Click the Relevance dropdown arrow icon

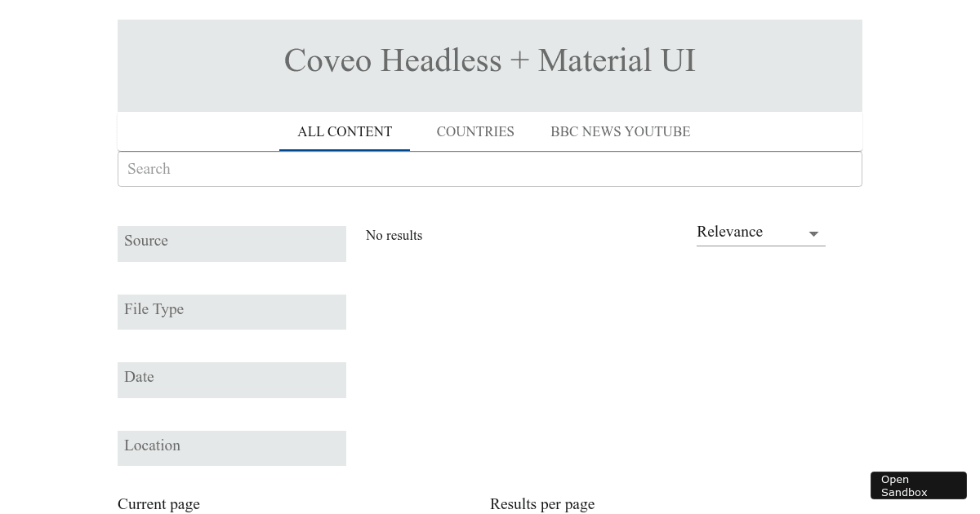click(813, 233)
